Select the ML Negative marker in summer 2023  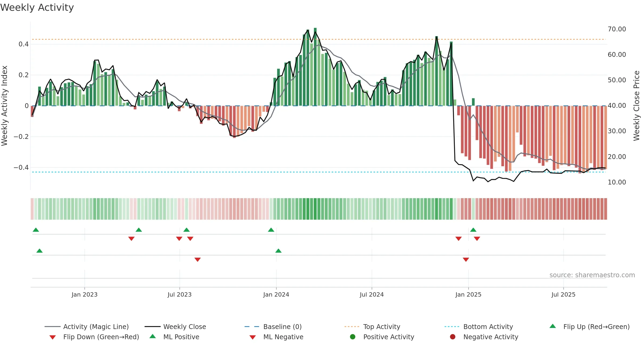[197, 260]
